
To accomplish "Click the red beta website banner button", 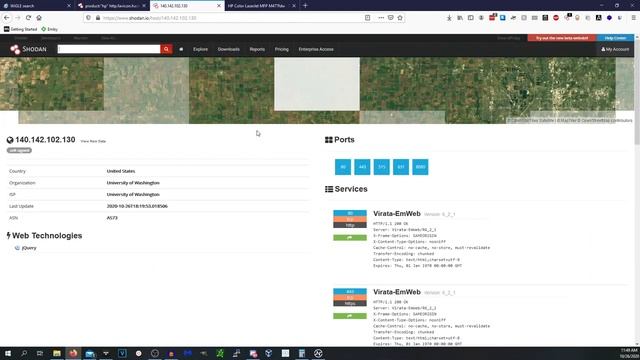I will click(562, 38).
